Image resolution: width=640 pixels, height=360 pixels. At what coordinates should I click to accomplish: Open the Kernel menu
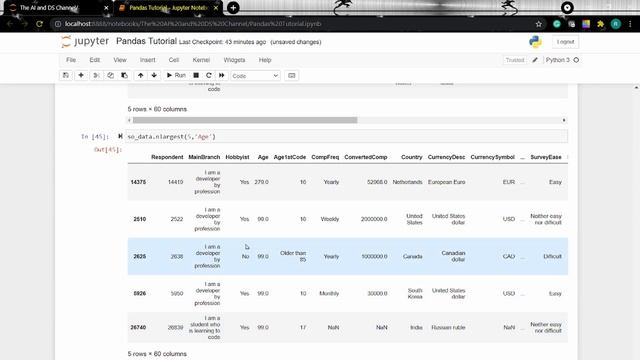(201, 60)
